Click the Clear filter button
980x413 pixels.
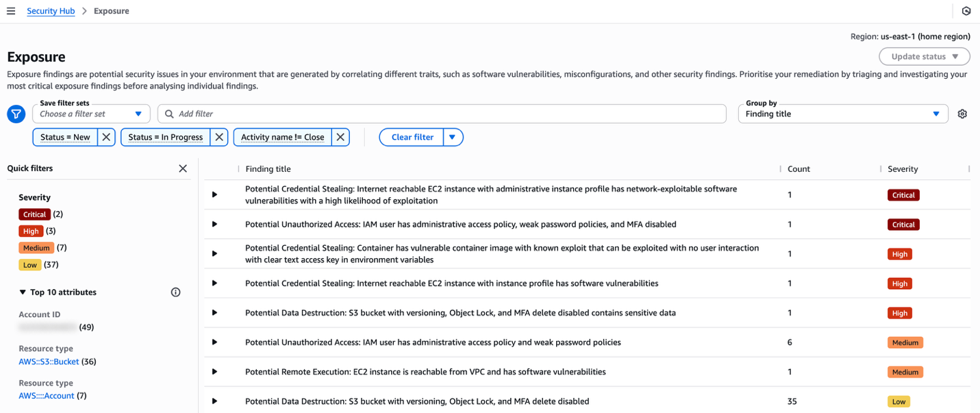412,137
